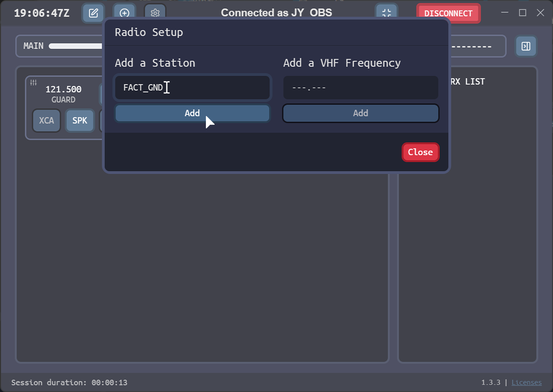Toggle SPK speaker output for GUARD

point(80,121)
